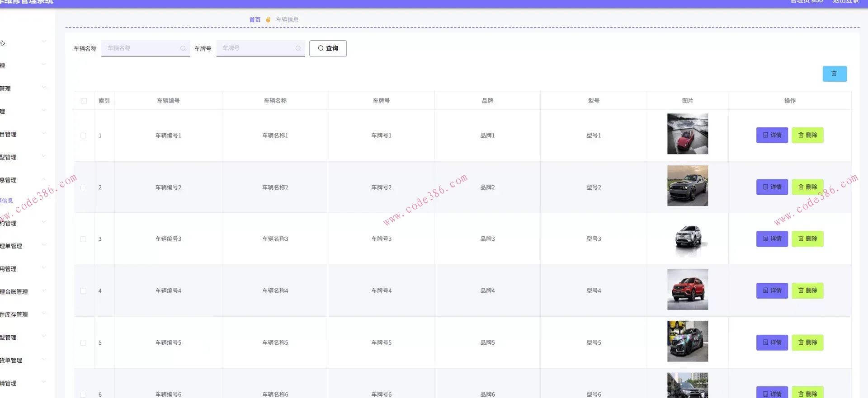Expand the 约管理 sidebar menu chevron
Screen dimensions: 868x398
(44, 222)
